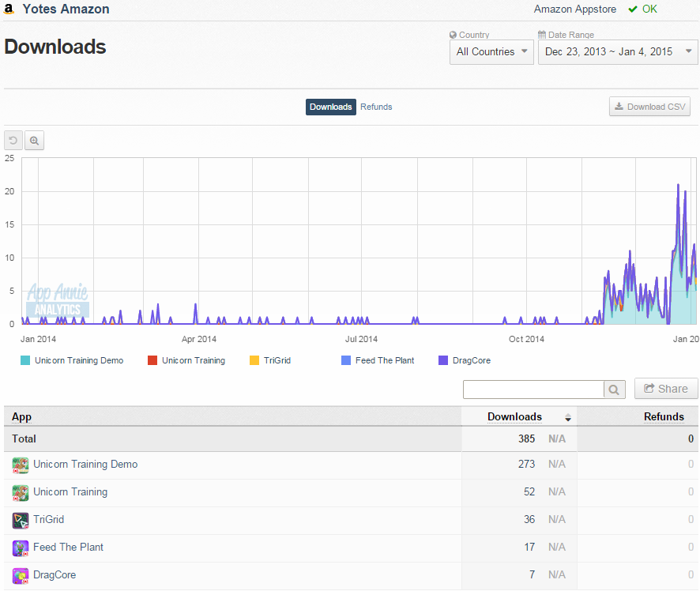Click the Feed The Plant legend swatch

[346, 360]
